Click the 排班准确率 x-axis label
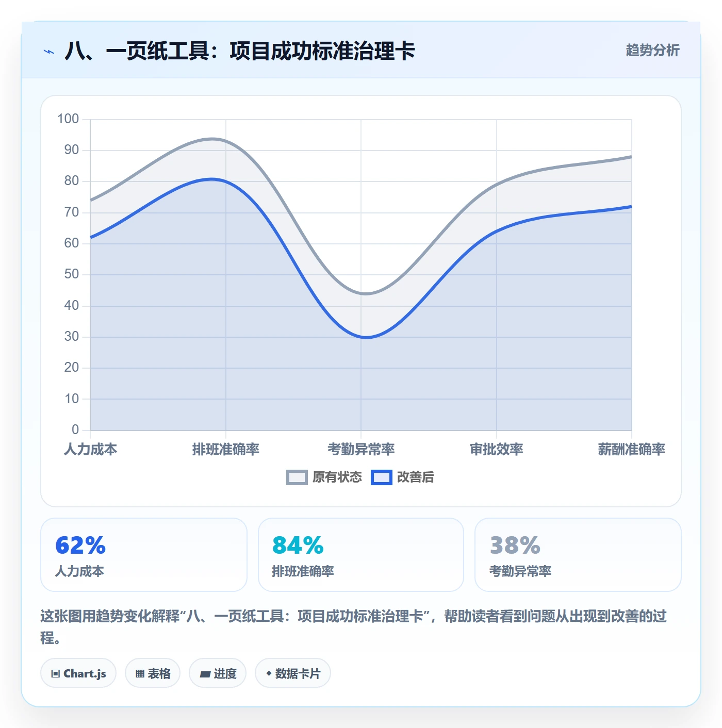 click(226, 449)
